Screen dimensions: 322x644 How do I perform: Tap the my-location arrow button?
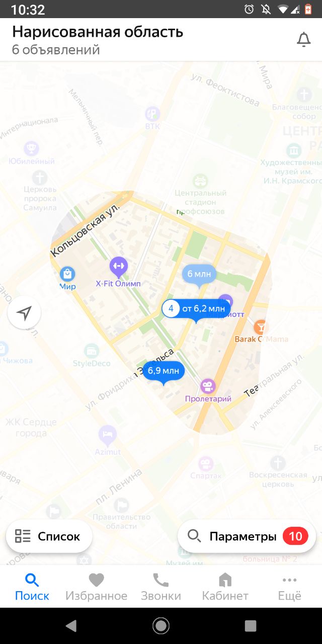point(24,312)
